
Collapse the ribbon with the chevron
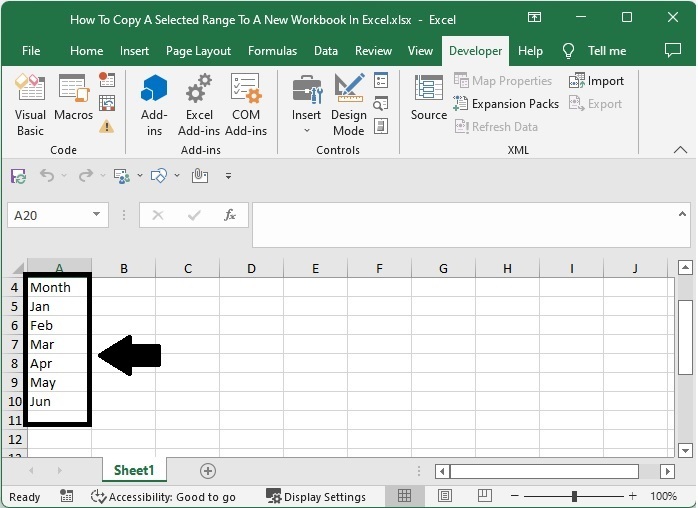[680, 150]
